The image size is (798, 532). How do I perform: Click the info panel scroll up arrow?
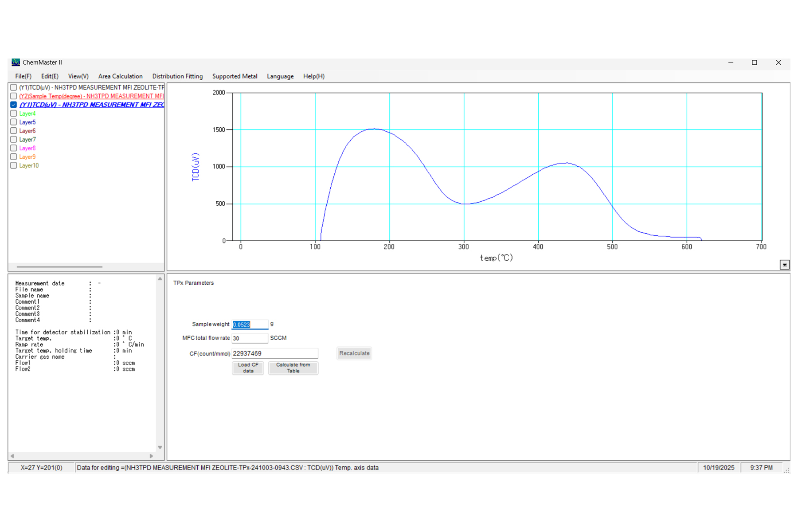click(x=160, y=279)
